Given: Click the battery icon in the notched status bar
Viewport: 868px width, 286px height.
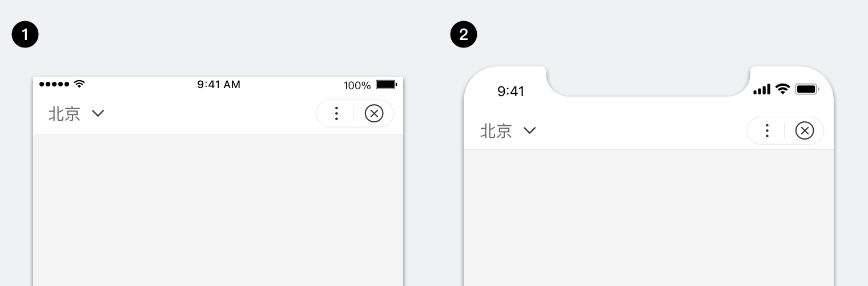Looking at the screenshot, I should click(807, 89).
